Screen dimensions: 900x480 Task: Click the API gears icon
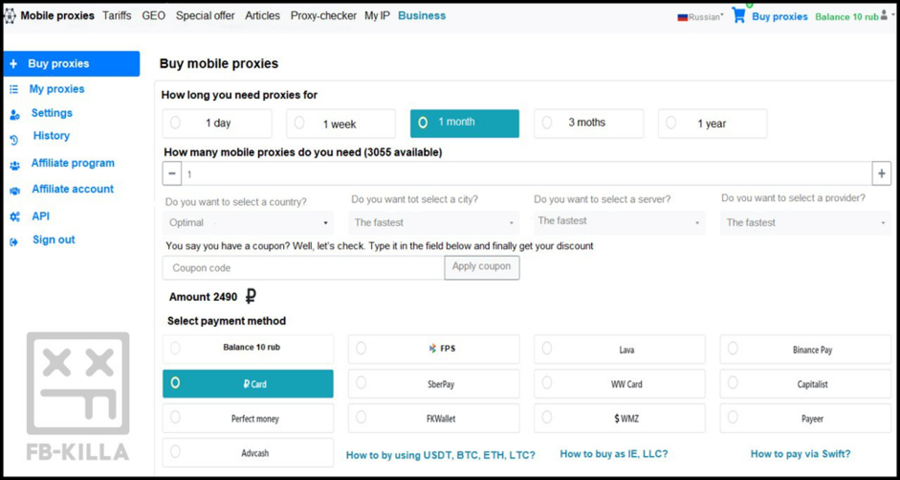pyautogui.click(x=15, y=216)
